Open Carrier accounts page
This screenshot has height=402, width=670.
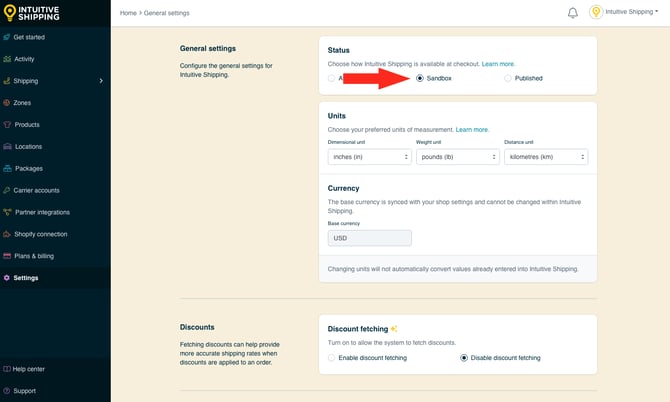[36, 190]
